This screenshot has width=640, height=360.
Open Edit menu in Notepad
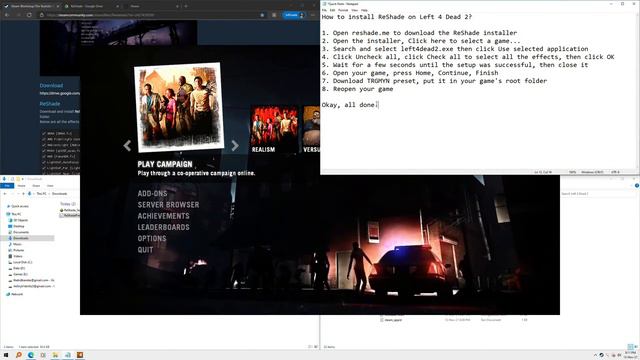pyautogui.click(x=333, y=10)
